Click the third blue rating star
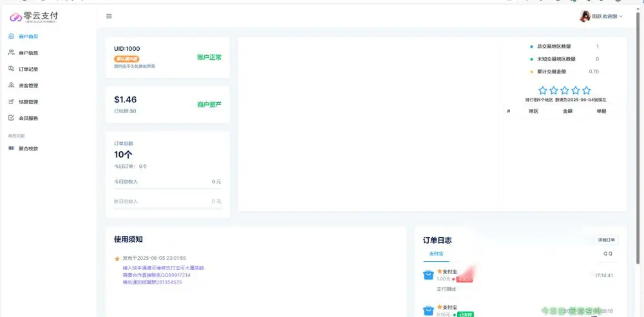The image size is (644, 317). (x=565, y=90)
